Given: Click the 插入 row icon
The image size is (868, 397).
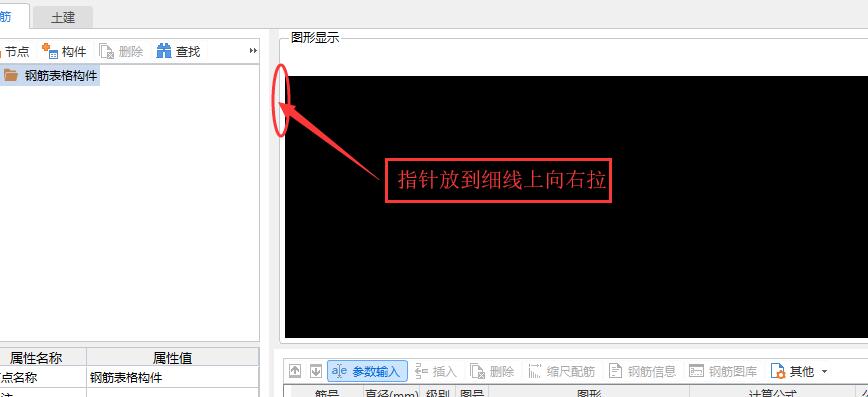Looking at the screenshot, I should coord(422,371).
